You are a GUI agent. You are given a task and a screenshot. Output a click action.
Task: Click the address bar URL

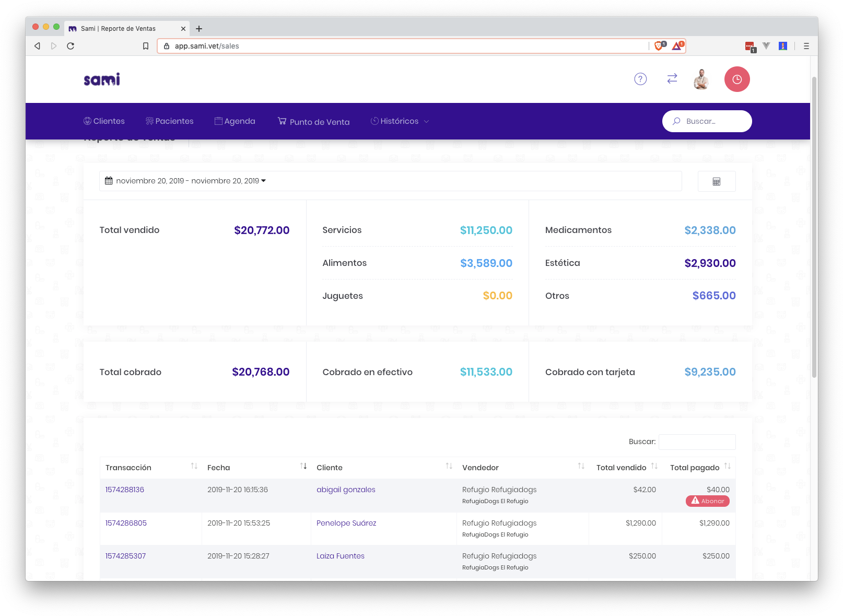point(207,46)
